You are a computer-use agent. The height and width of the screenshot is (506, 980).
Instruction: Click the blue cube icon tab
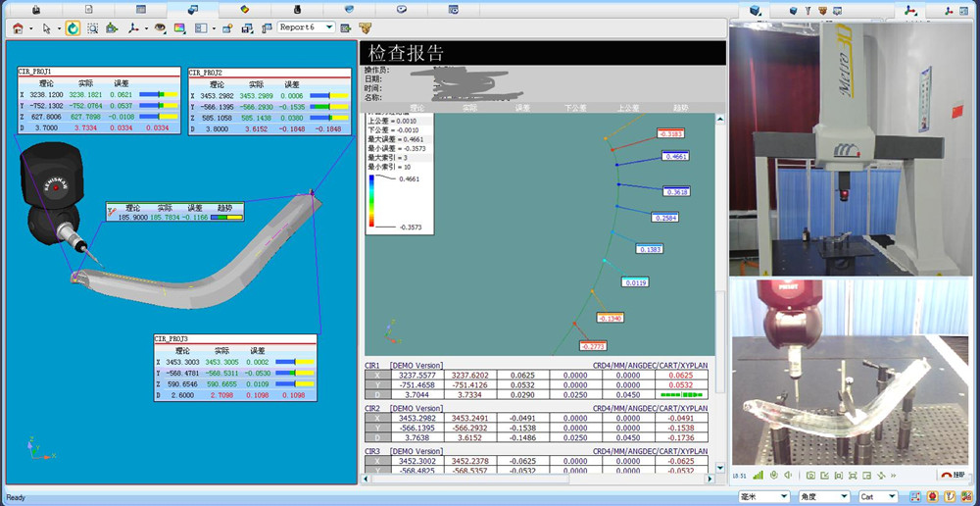[755, 10]
